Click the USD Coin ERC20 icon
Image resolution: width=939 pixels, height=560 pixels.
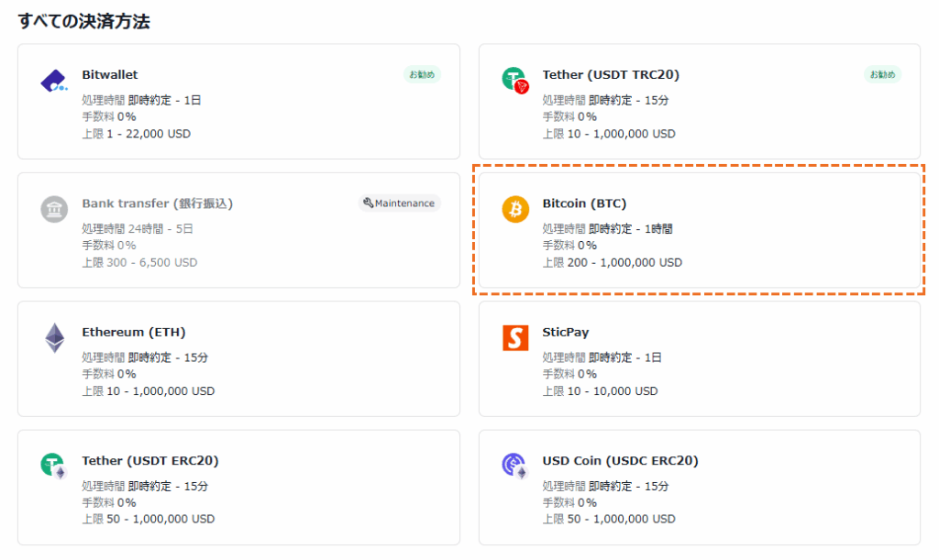coord(514,467)
